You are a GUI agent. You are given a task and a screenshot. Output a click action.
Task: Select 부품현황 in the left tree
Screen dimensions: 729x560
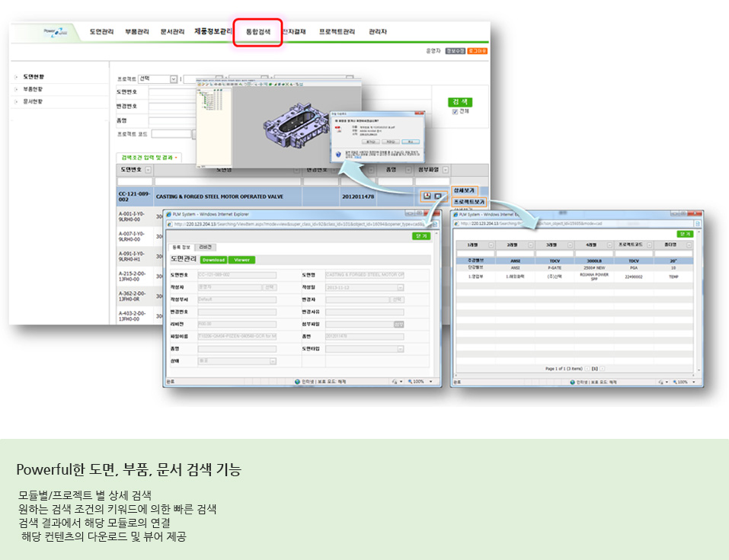(33, 89)
